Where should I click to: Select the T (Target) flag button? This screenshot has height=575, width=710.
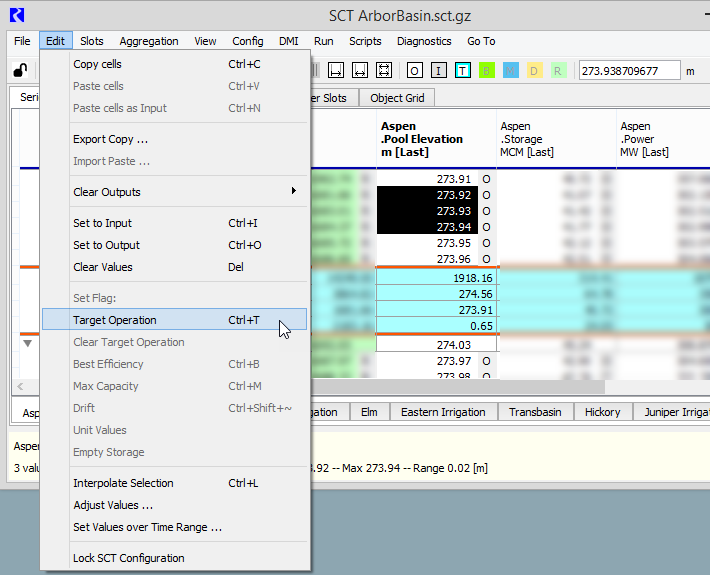click(463, 70)
